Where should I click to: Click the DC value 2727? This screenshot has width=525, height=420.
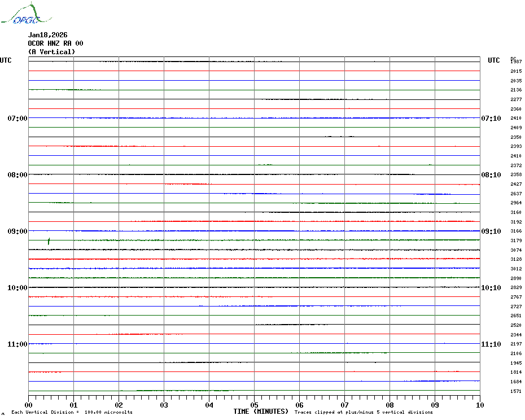pos(516,307)
